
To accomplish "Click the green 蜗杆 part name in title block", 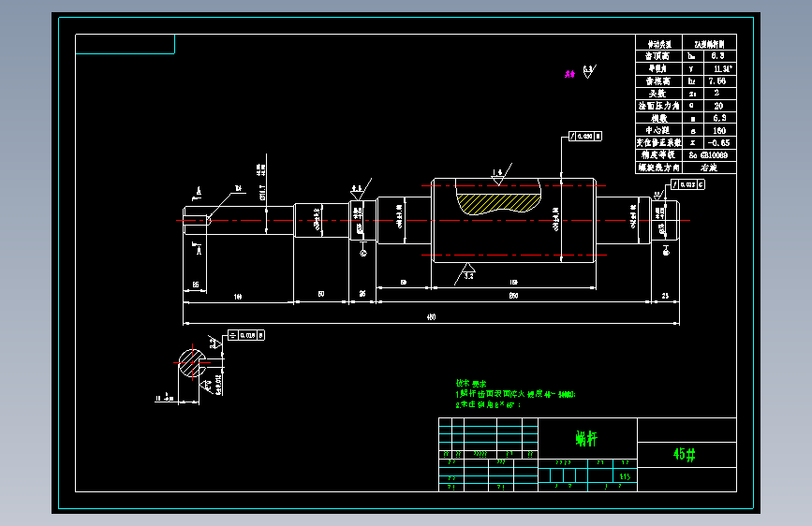I will click(x=586, y=439).
